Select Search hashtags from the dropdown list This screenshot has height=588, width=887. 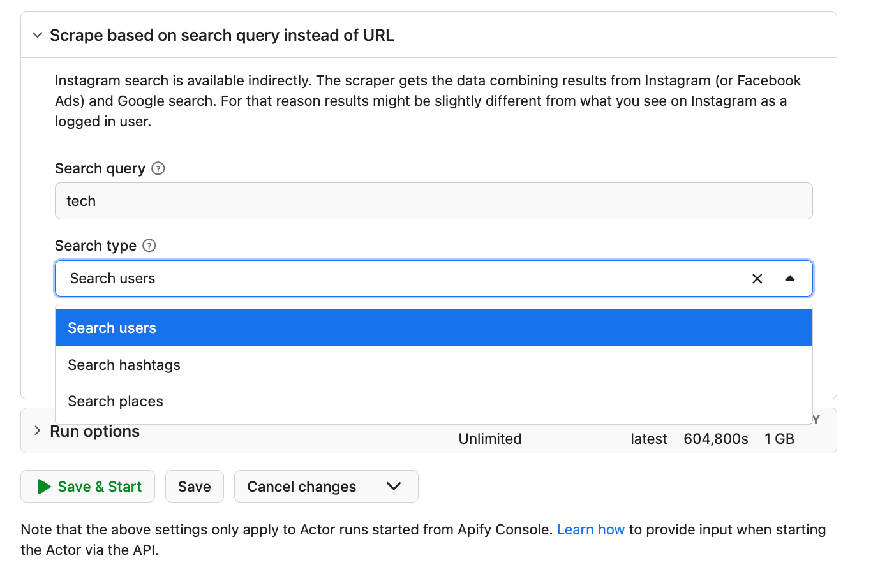point(124,364)
